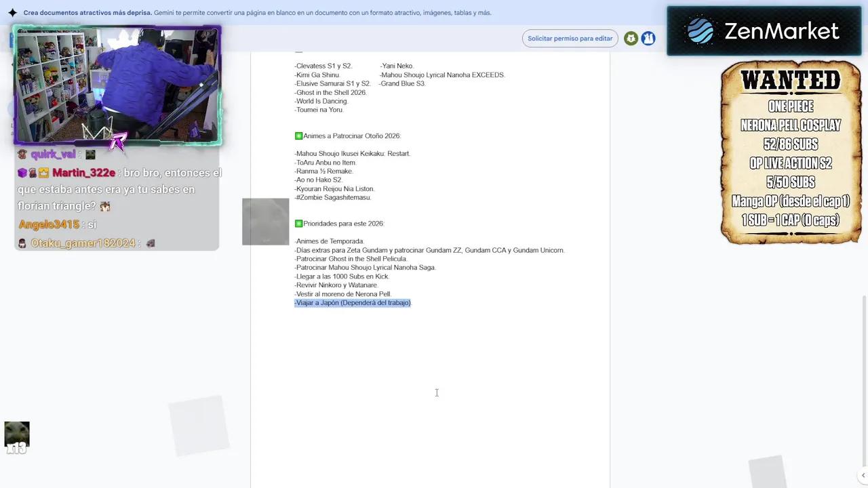Click the emote image with x13 counter
868x488 pixels.
(x=17, y=437)
